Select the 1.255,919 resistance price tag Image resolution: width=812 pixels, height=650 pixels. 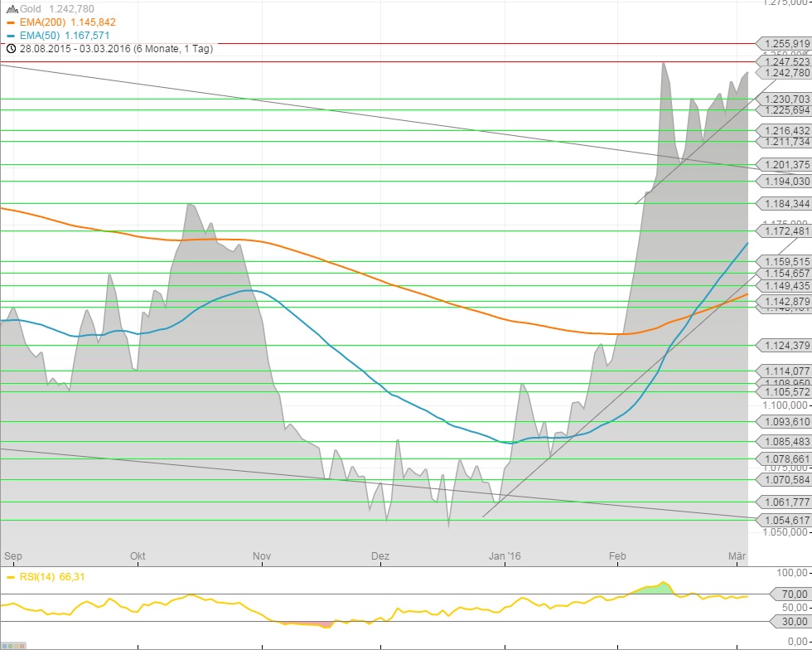[x=783, y=43]
